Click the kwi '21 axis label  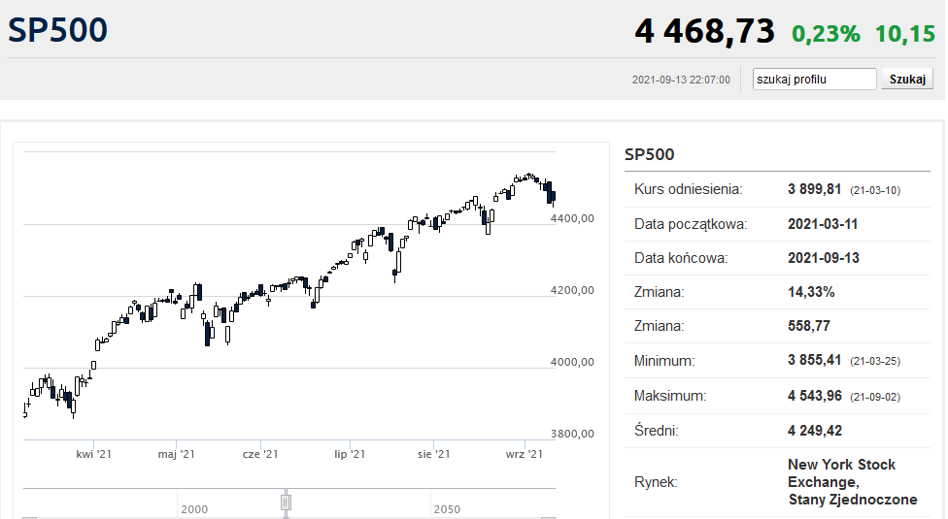pos(93,454)
